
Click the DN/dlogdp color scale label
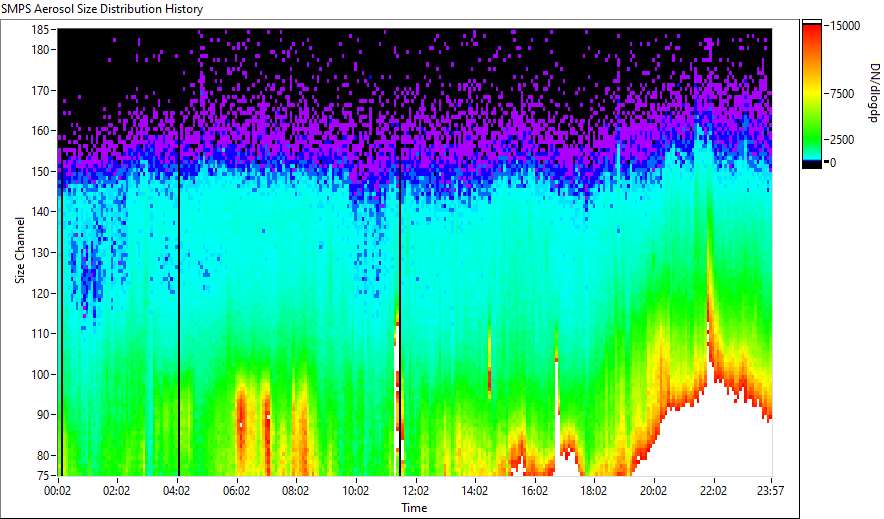873,92
